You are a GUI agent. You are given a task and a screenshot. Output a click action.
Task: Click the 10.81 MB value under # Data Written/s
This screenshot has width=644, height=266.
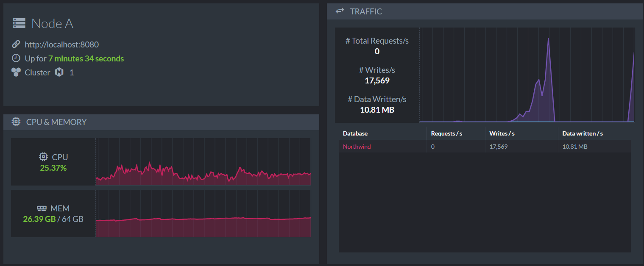click(x=377, y=110)
